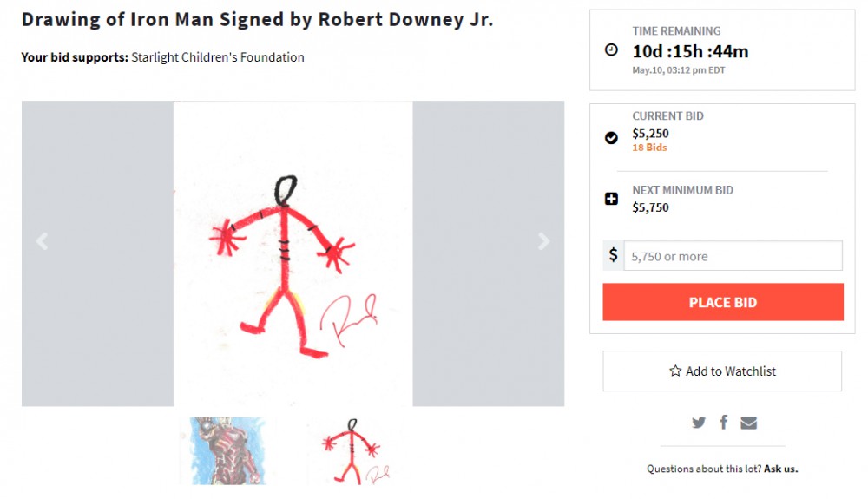Share this lot on Facebook
Screen dimensions: 868x499
coord(724,423)
